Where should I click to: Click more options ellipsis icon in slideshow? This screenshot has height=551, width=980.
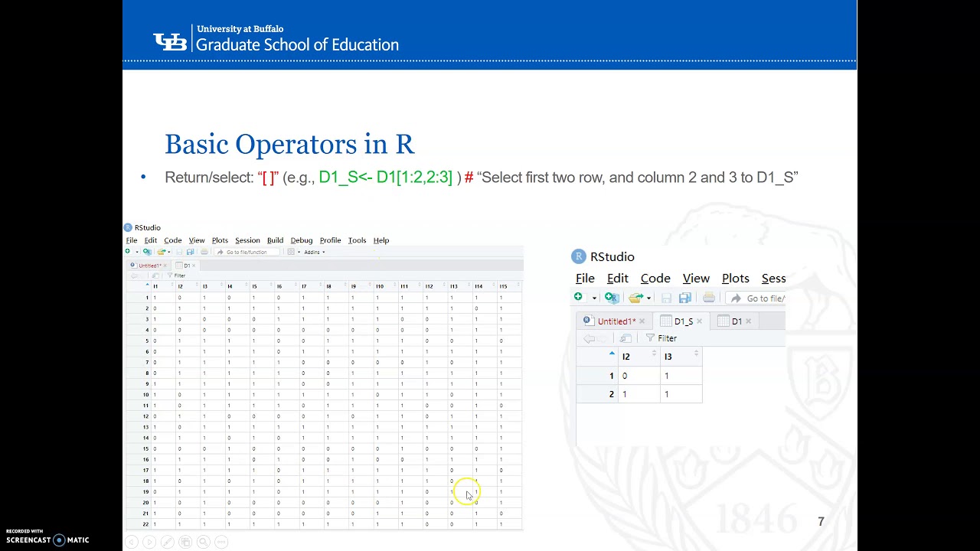pyautogui.click(x=221, y=542)
